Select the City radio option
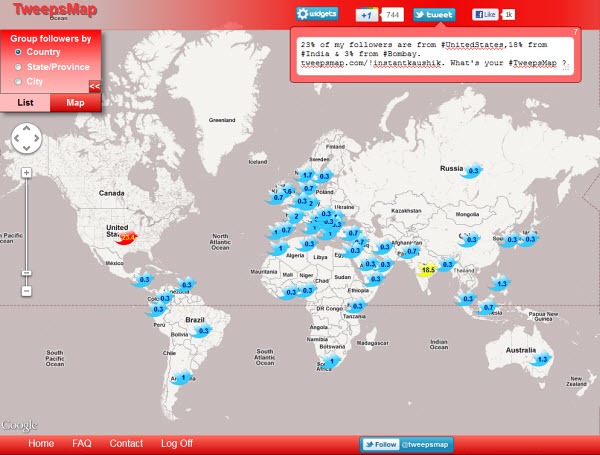 (18, 81)
